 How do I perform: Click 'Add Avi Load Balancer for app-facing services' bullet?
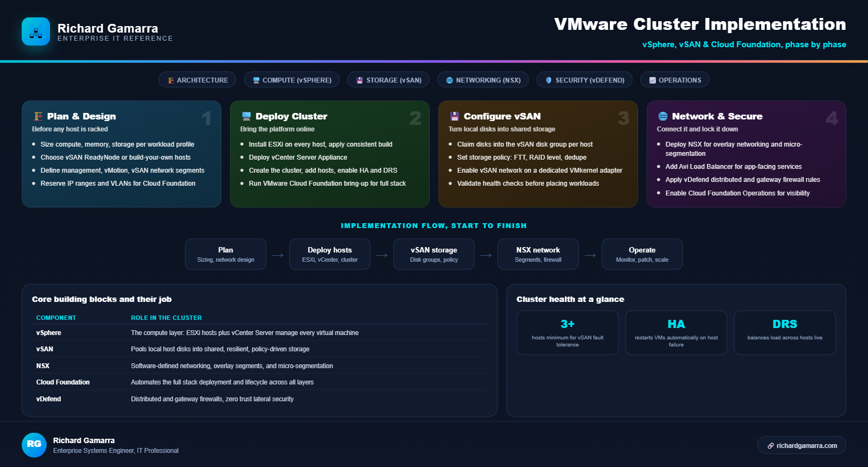(x=733, y=167)
